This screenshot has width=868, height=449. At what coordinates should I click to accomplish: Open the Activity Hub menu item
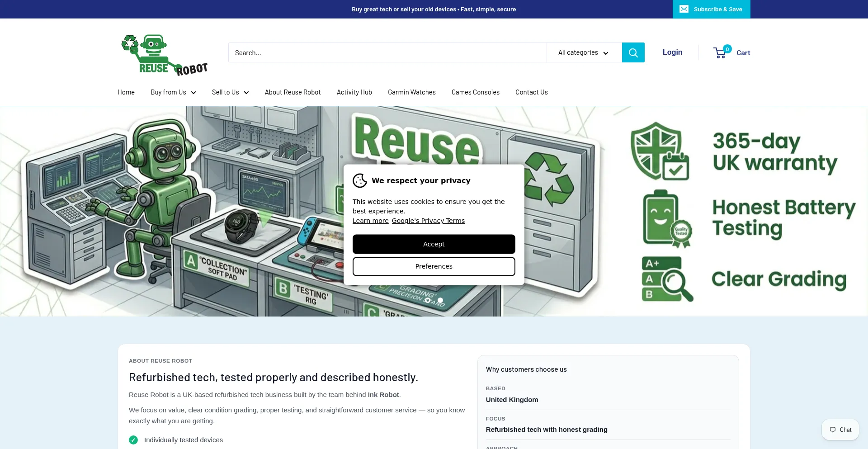coord(354,92)
